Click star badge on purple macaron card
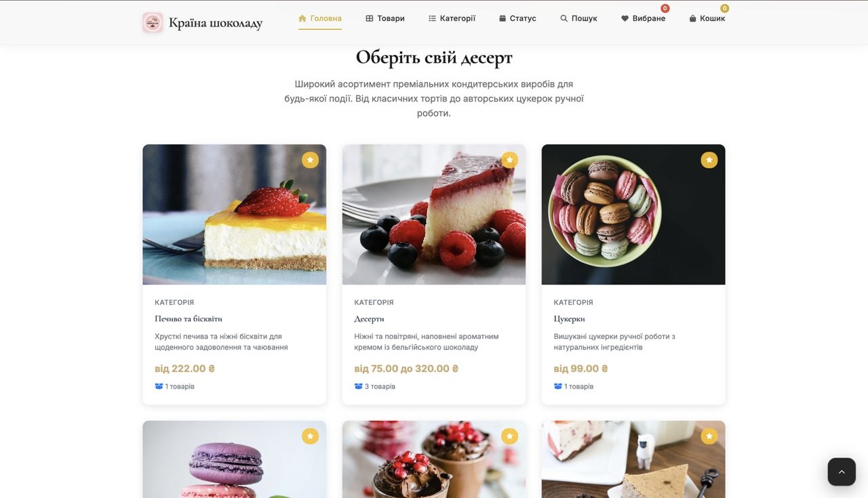This screenshot has height=498, width=868. [310, 436]
